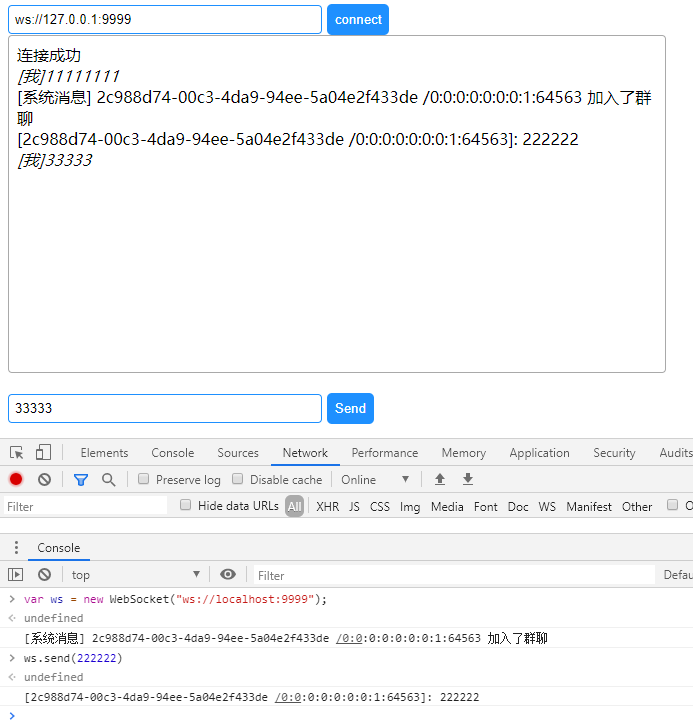Filter requests by Media type
Image resolution: width=693 pixels, height=722 pixels.
(x=447, y=507)
